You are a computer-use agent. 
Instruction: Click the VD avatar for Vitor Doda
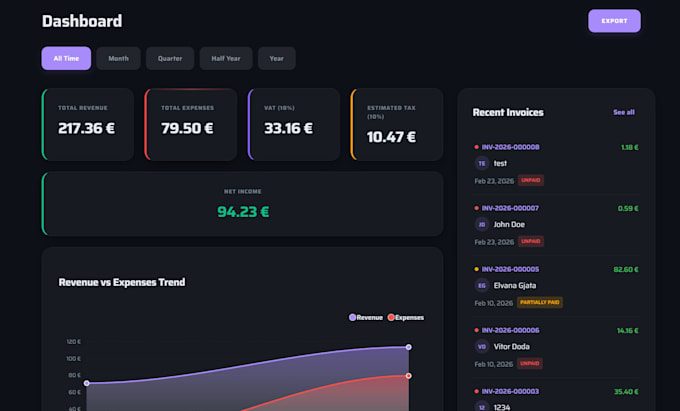[x=482, y=347]
